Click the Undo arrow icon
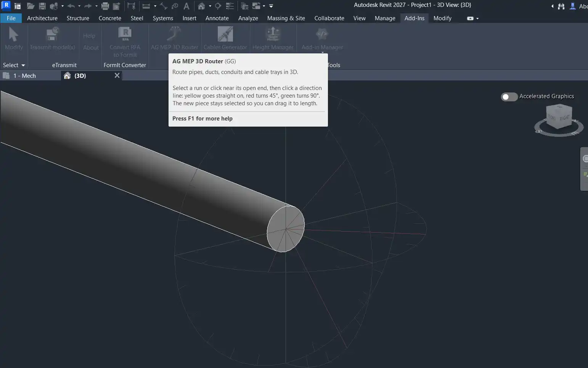This screenshot has width=588, height=368. click(71, 6)
